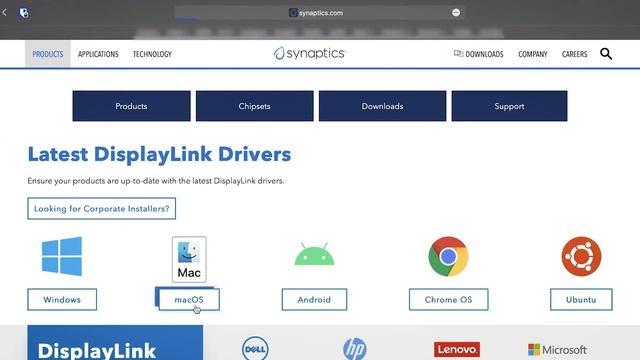Click the Dell logo

pos(255,349)
